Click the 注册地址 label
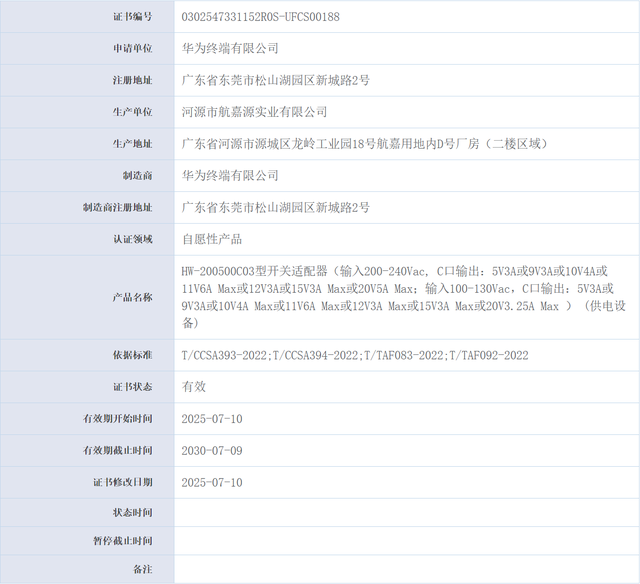This screenshot has height=584, width=640. pos(133,80)
